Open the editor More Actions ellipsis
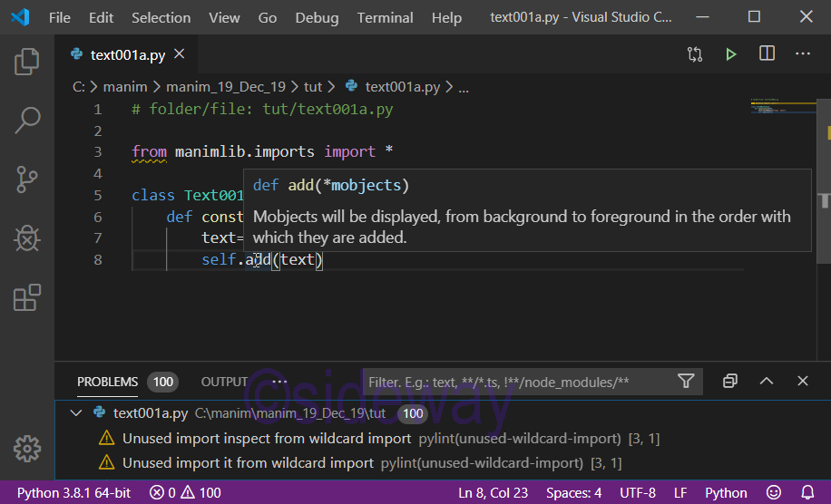Viewport: 831px width, 504px height. [x=802, y=54]
